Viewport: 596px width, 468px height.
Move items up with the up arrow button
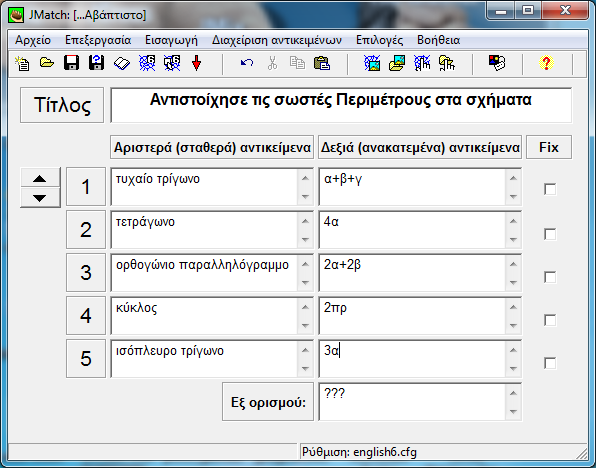[x=40, y=178]
